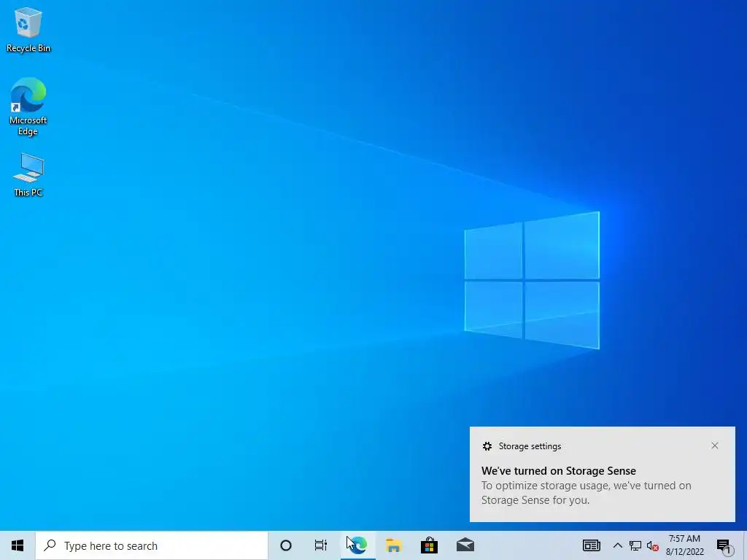Open the Mail app from the taskbar
The image size is (747, 560).
pyautogui.click(x=465, y=545)
